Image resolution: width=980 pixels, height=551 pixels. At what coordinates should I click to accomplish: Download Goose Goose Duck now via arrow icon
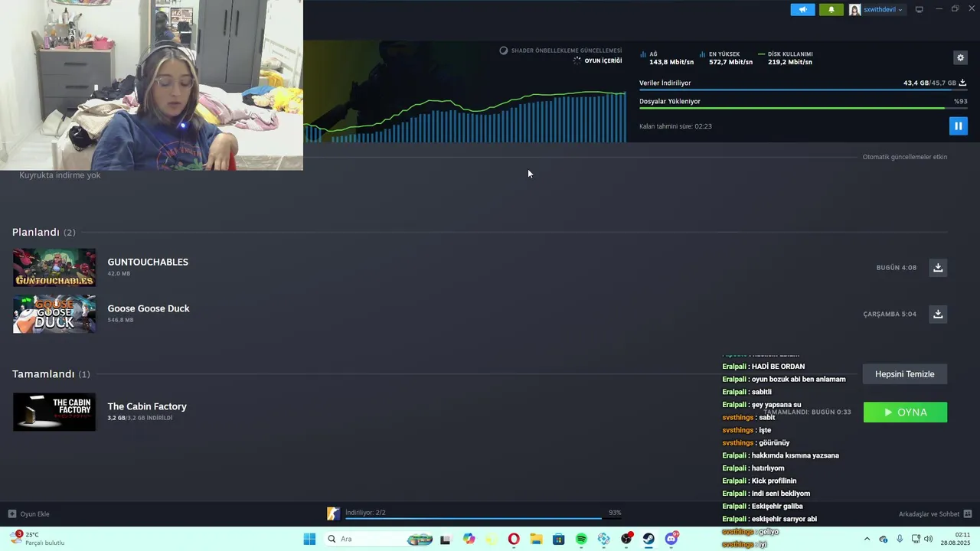tap(938, 314)
